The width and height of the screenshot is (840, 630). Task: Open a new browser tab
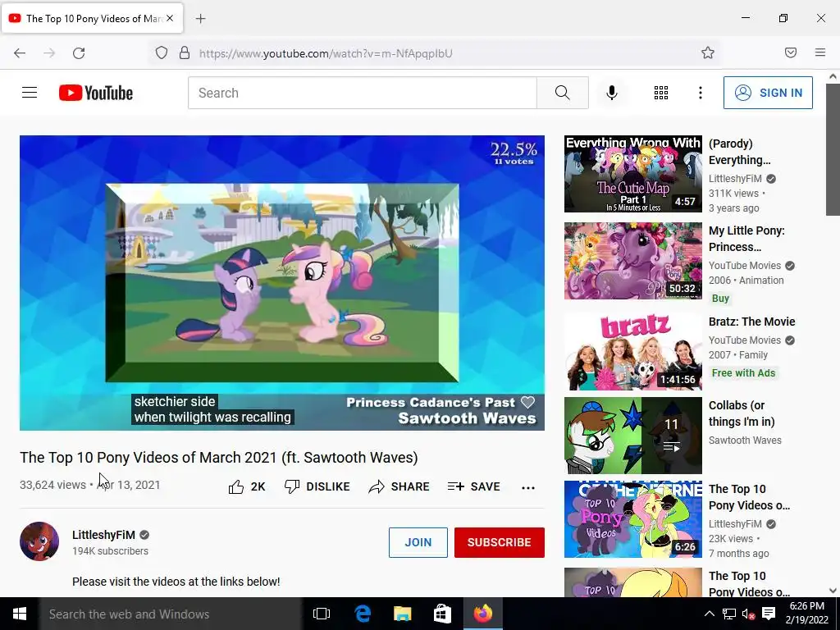pos(200,19)
